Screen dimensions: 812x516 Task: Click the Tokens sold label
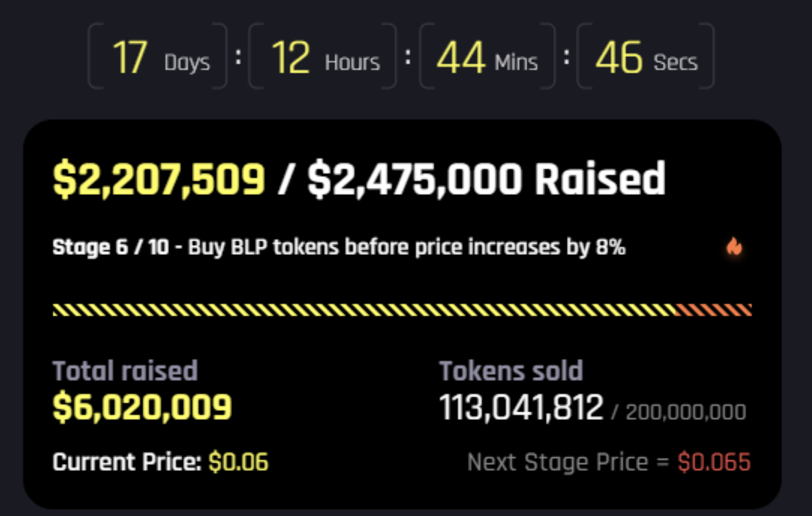coord(511,371)
